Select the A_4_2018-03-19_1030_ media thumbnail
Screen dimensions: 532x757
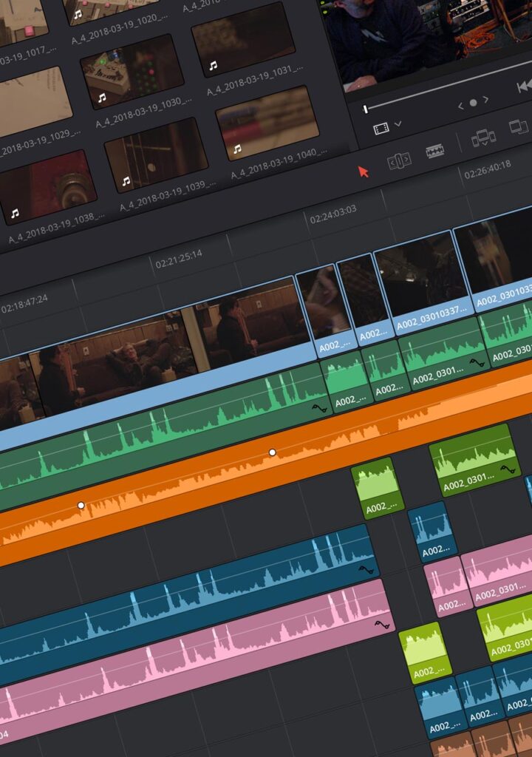[x=130, y=70]
